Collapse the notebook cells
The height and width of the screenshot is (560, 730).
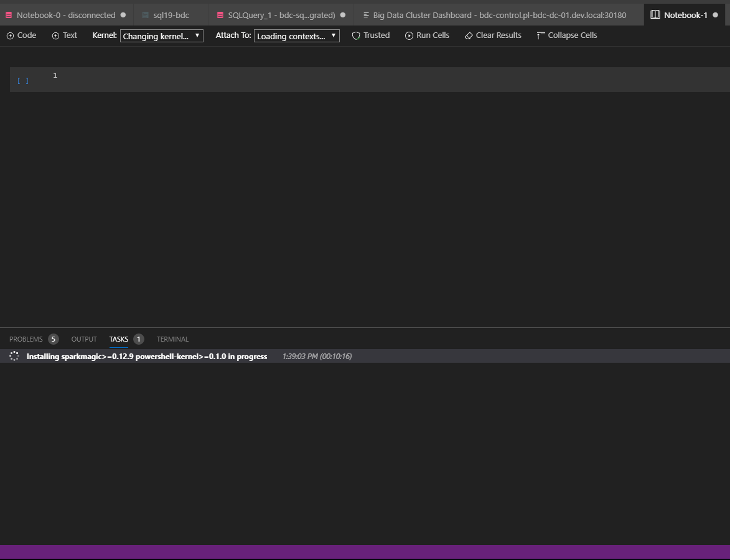pos(566,35)
